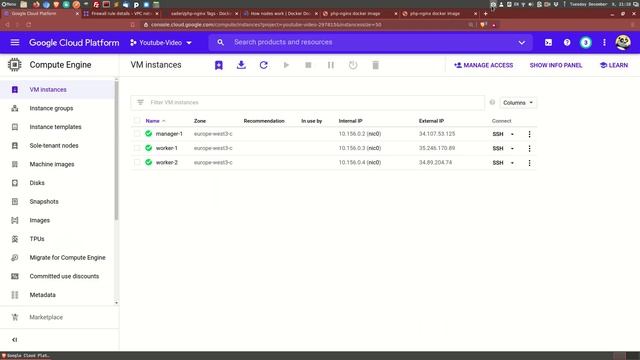The width and height of the screenshot is (640, 360).
Task: Open Instance templates in sidebar
Action: click(x=57, y=127)
